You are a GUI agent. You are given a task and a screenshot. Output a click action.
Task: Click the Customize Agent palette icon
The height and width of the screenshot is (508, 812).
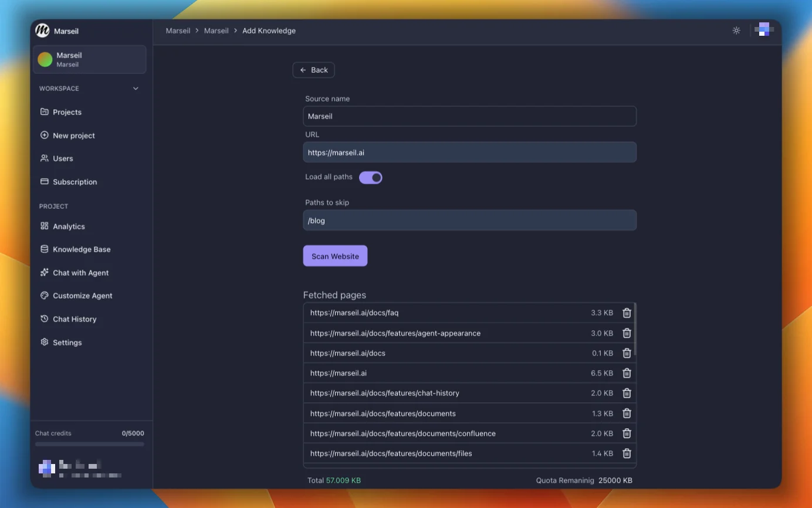44,296
